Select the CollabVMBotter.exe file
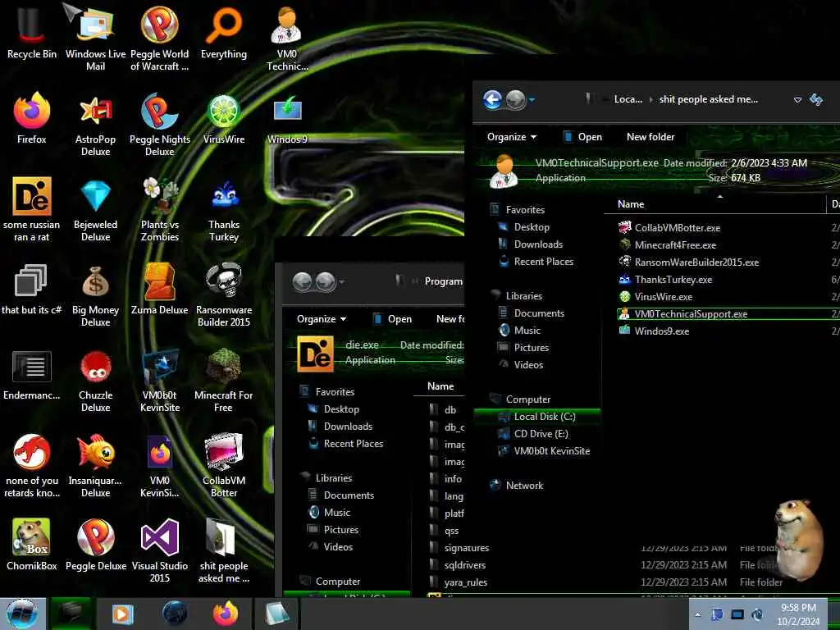This screenshot has width=840, height=630. click(669, 228)
